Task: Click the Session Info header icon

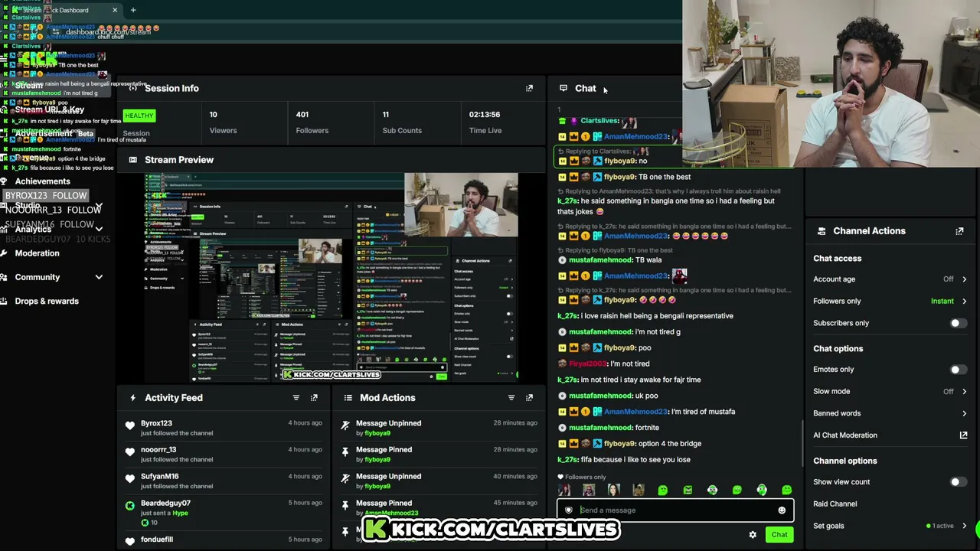Action: click(133, 88)
